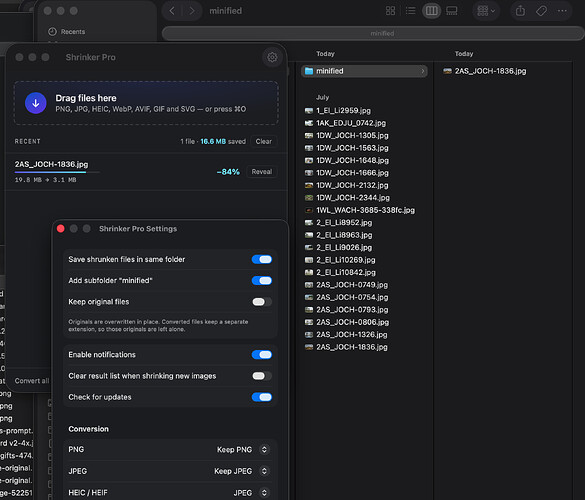
Task: Click the minified path bar
Action: pos(373,33)
